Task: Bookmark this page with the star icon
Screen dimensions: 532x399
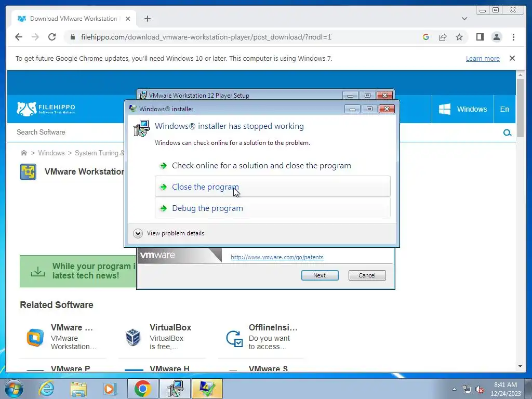Action: [459, 37]
